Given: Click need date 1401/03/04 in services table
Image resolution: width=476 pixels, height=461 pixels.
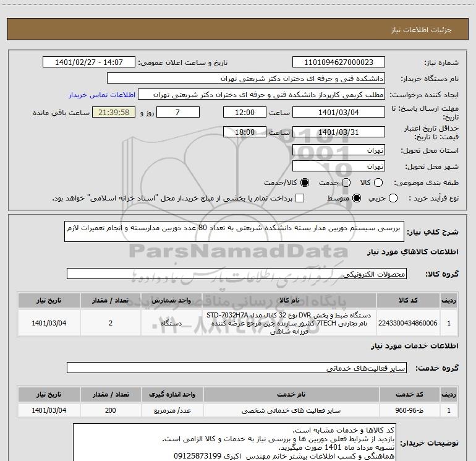Looking at the screenshot, I should (49, 410).
